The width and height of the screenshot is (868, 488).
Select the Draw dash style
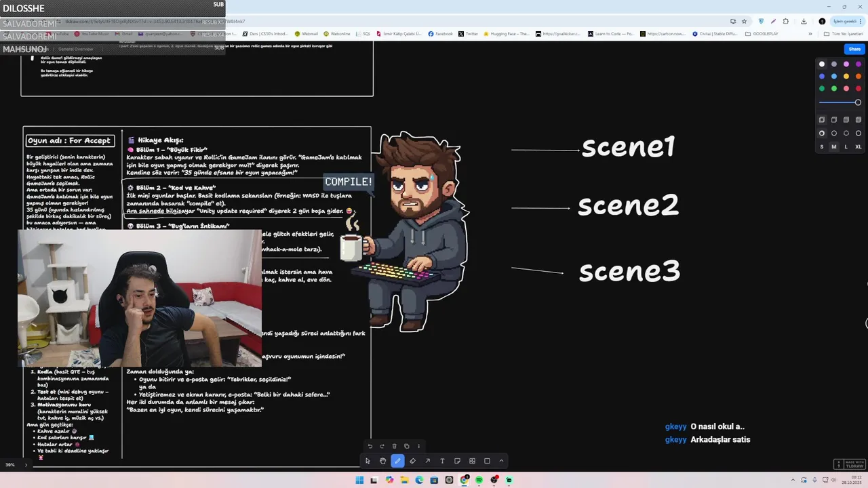[x=822, y=134]
